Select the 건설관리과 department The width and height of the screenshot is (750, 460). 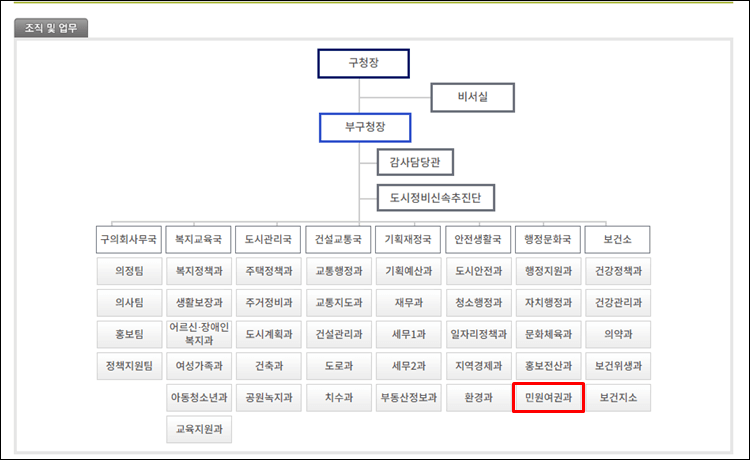[339, 334]
